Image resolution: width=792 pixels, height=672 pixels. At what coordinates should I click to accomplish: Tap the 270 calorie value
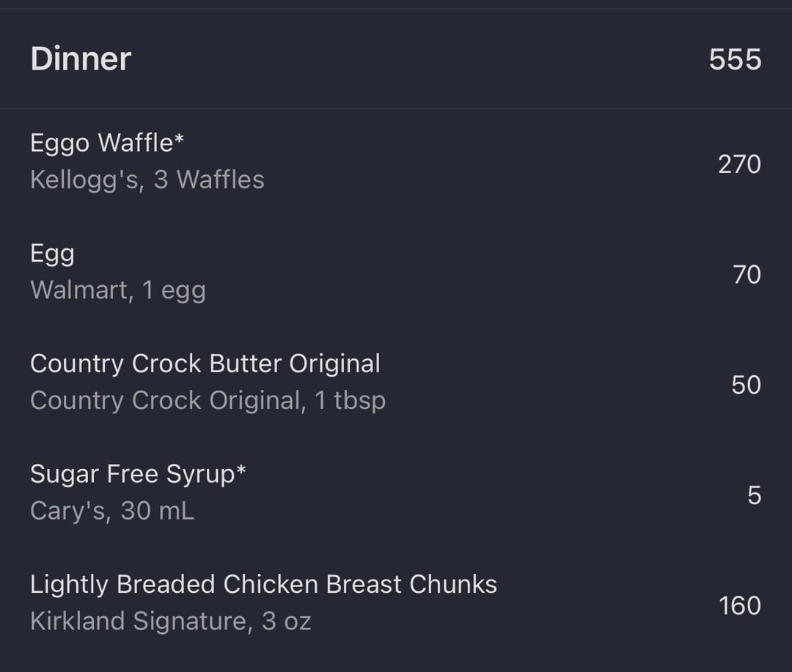739,164
